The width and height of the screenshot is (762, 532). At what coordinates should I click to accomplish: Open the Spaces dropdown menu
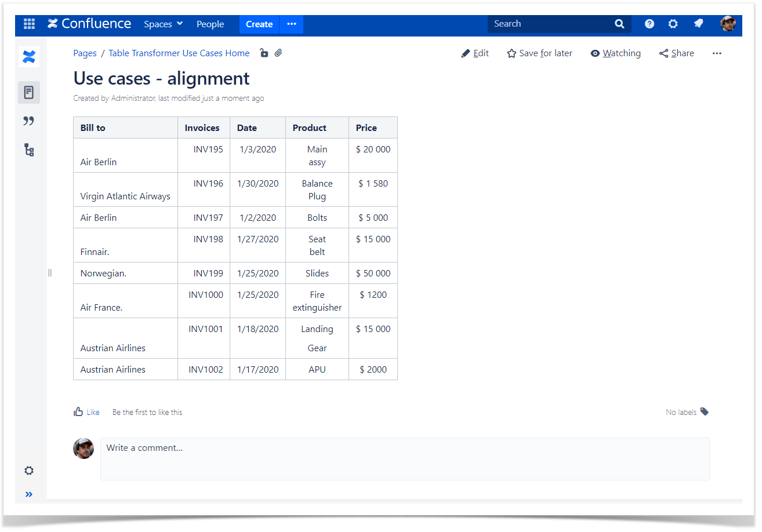click(163, 24)
